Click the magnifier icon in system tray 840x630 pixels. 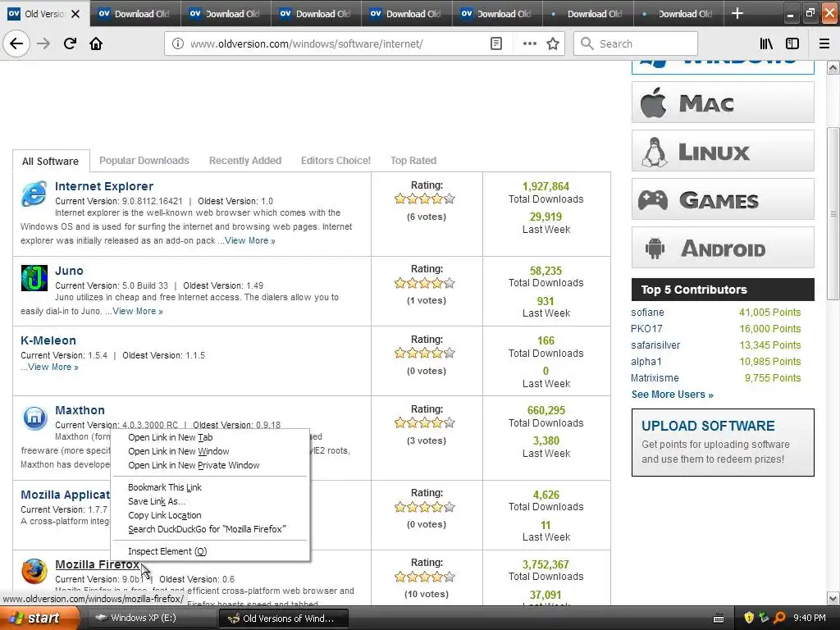point(779,618)
